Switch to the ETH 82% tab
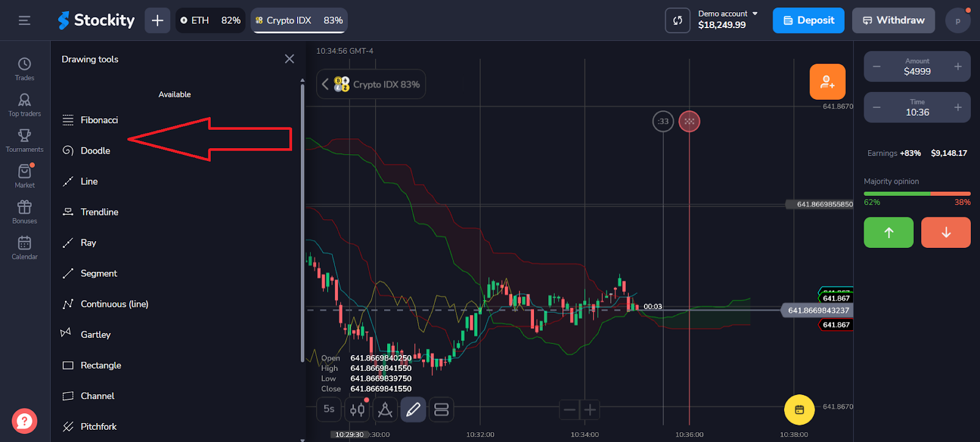 (x=210, y=20)
